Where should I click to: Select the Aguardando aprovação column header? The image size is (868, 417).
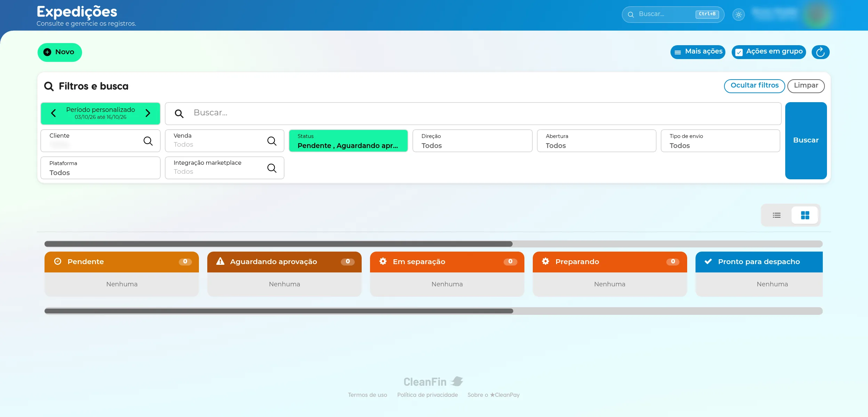click(x=284, y=262)
